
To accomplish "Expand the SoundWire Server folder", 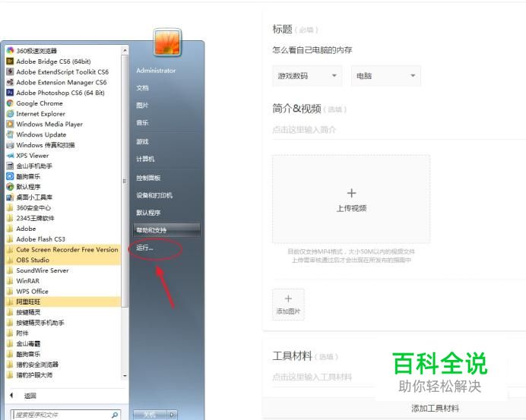I will tap(63, 270).
